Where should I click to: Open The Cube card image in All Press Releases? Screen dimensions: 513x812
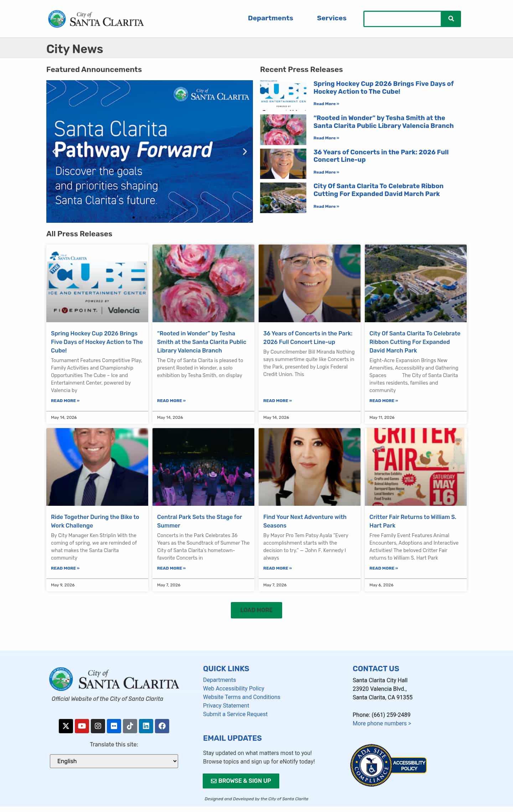(x=97, y=283)
